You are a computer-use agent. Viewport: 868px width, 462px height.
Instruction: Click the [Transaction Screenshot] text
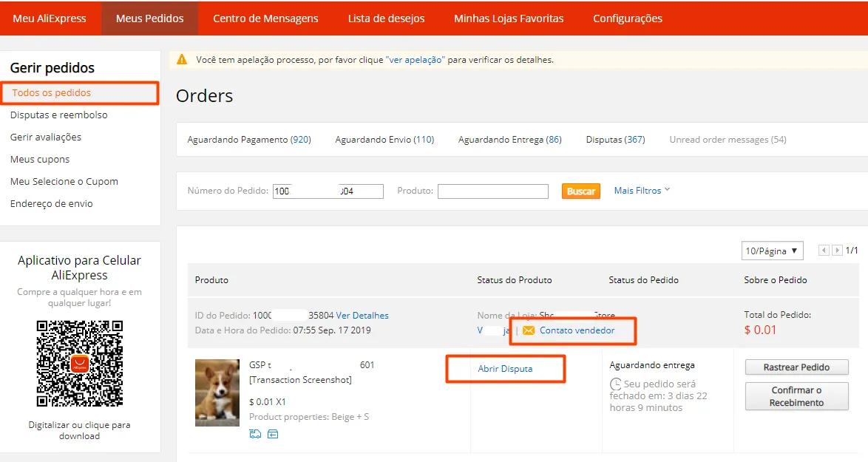coord(300,379)
